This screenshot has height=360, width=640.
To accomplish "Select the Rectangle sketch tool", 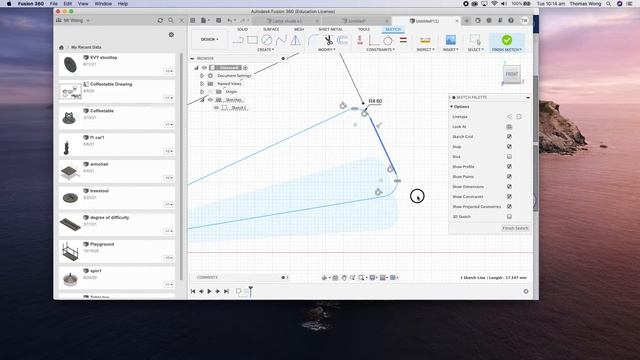I will coord(252,40).
